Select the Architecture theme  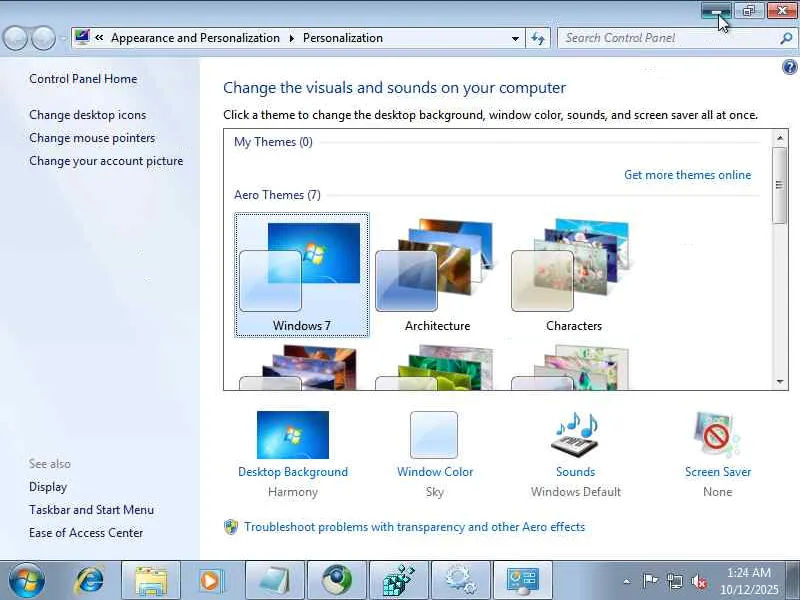(x=437, y=276)
